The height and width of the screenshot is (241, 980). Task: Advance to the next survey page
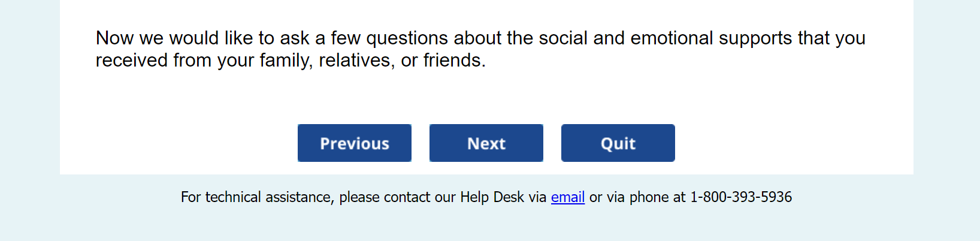[486, 143]
